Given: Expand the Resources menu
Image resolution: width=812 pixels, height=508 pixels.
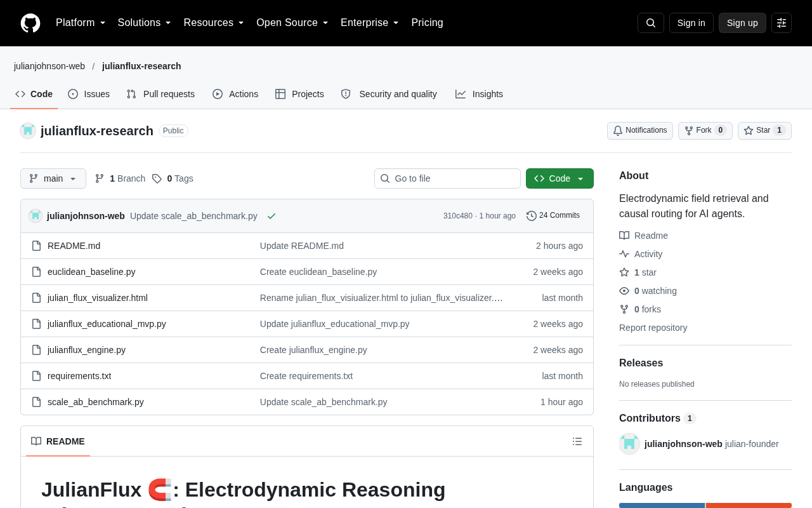Looking at the screenshot, I should [214, 23].
